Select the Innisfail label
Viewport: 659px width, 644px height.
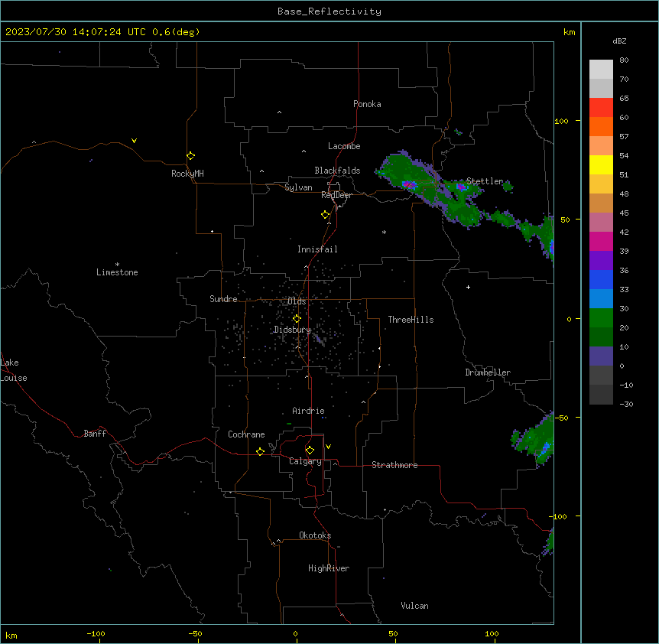click(x=317, y=249)
